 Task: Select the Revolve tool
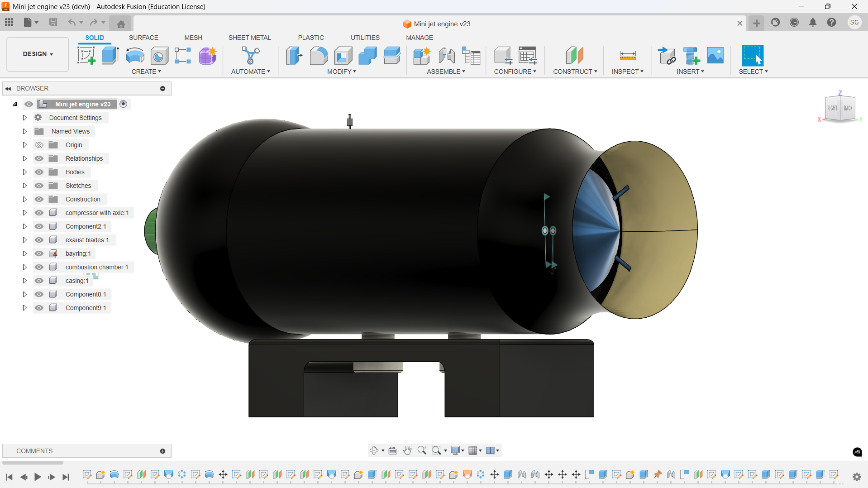(135, 56)
